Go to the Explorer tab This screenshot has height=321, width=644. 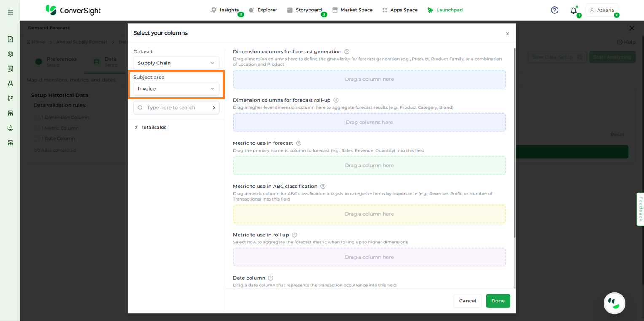[x=263, y=10]
